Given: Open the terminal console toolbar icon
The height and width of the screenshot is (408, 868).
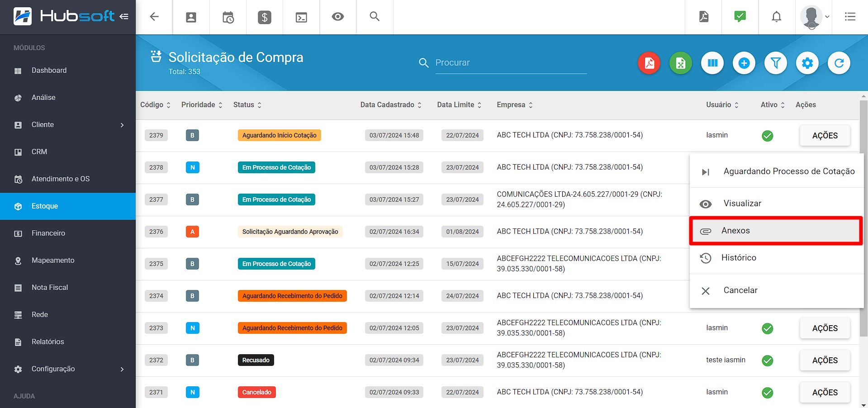Looking at the screenshot, I should pos(301,17).
